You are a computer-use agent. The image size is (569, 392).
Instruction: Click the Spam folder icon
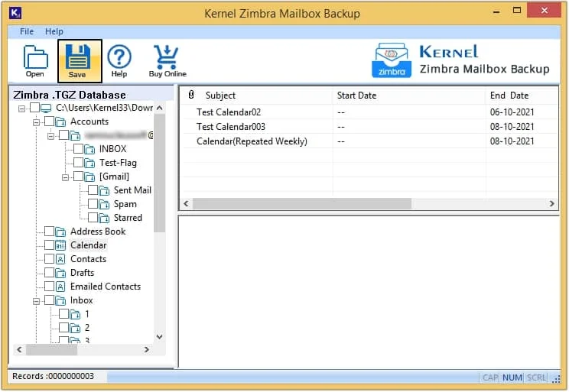pos(104,204)
